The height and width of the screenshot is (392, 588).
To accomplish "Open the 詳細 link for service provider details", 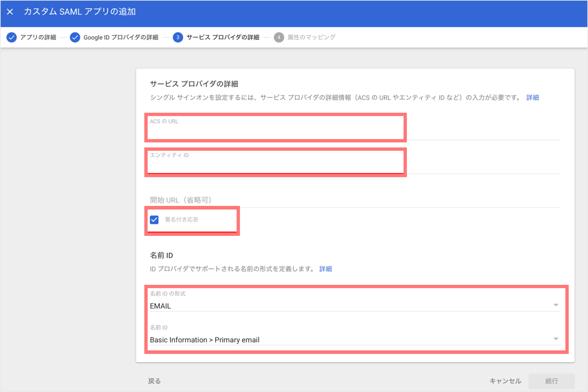I will pos(532,98).
